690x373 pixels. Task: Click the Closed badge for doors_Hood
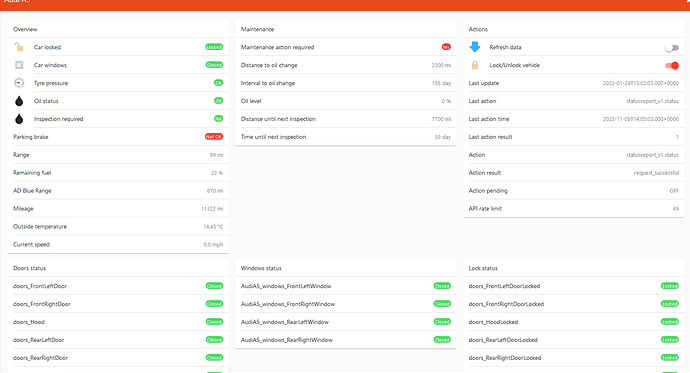click(x=214, y=322)
